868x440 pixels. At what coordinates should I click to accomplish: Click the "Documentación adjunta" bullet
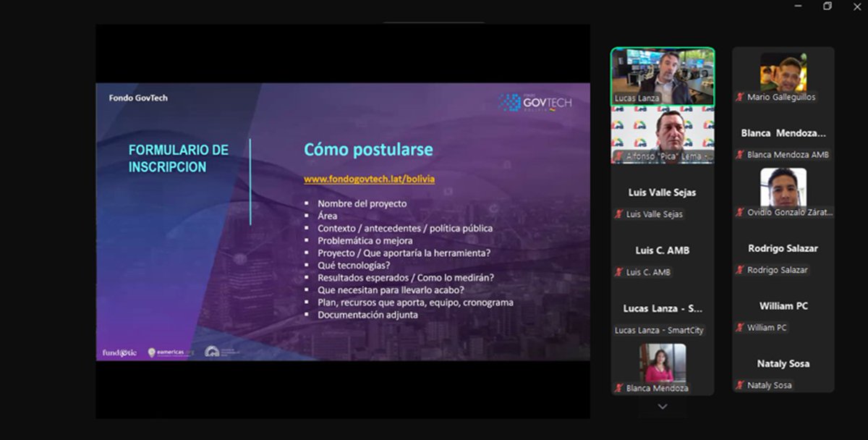click(x=367, y=315)
